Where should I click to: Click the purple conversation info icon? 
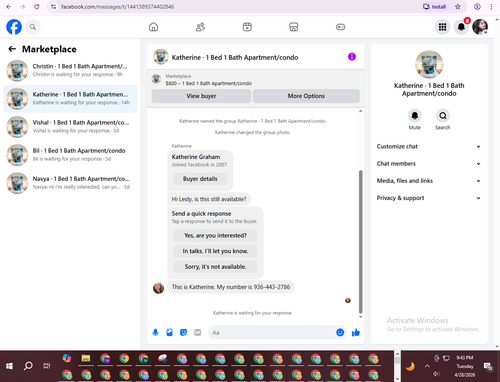pyautogui.click(x=352, y=57)
